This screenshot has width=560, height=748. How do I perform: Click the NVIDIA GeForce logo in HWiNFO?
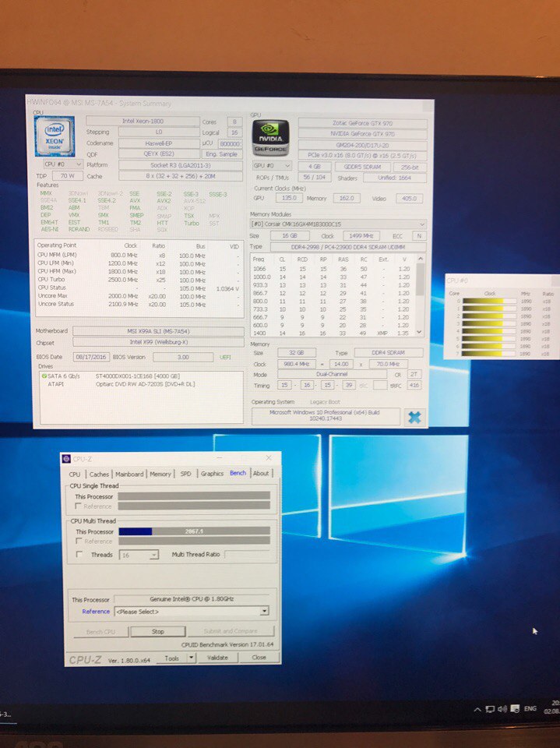pyautogui.click(x=270, y=138)
